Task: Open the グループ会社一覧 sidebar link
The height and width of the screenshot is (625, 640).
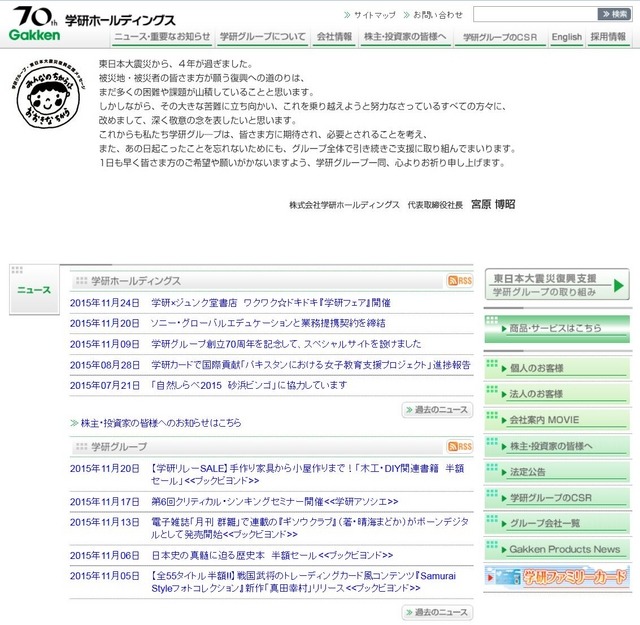Action: click(557, 523)
